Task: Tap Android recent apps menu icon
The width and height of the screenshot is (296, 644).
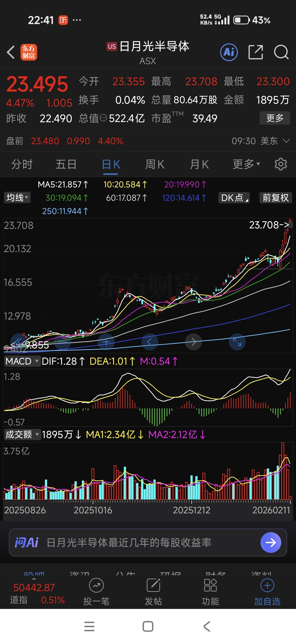Action: (89, 626)
